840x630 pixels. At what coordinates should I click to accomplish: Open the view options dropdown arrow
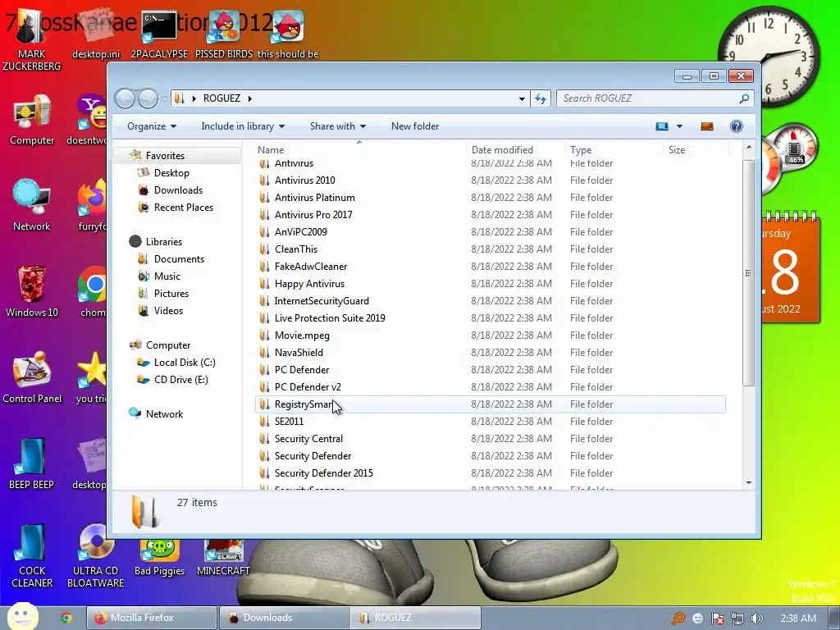click(x=679, y=126)
